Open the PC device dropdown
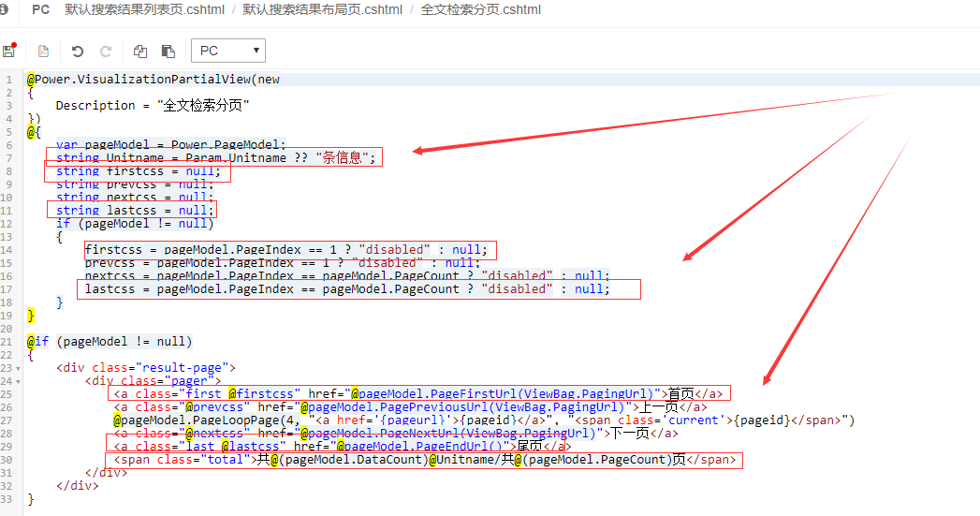 click(x=228, y=51)
